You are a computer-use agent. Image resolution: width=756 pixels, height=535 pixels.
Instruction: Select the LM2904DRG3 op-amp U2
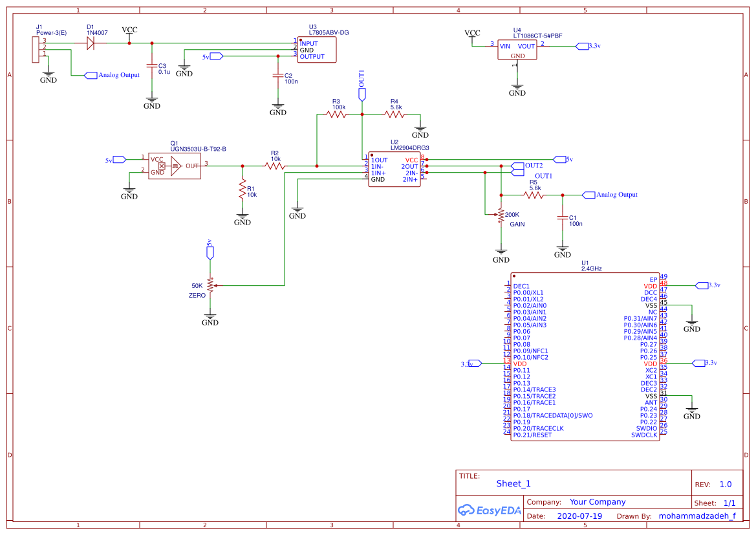tap(394, 168)
